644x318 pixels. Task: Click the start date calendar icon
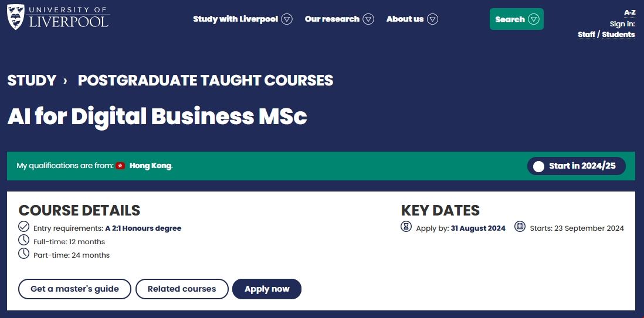[x=520, y=227]
